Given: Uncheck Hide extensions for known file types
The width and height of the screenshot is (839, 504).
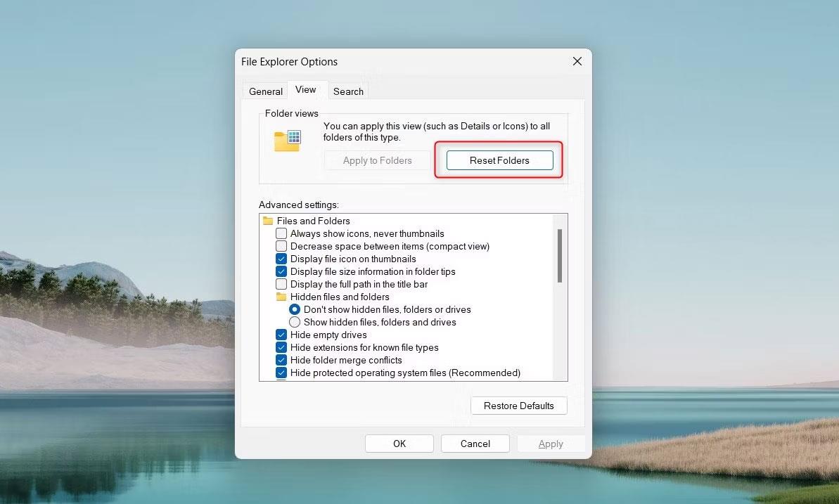Looking at the screenshot, I should (x=281, y=347).
